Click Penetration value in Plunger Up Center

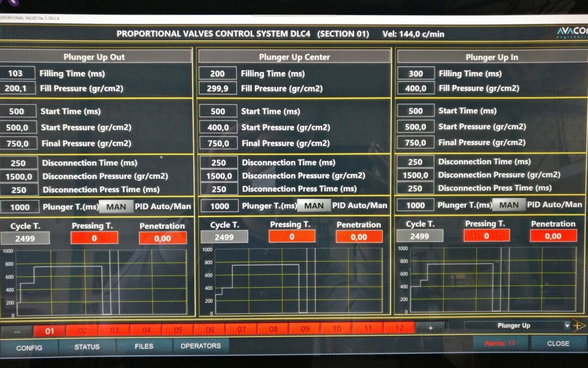(359, 237)
